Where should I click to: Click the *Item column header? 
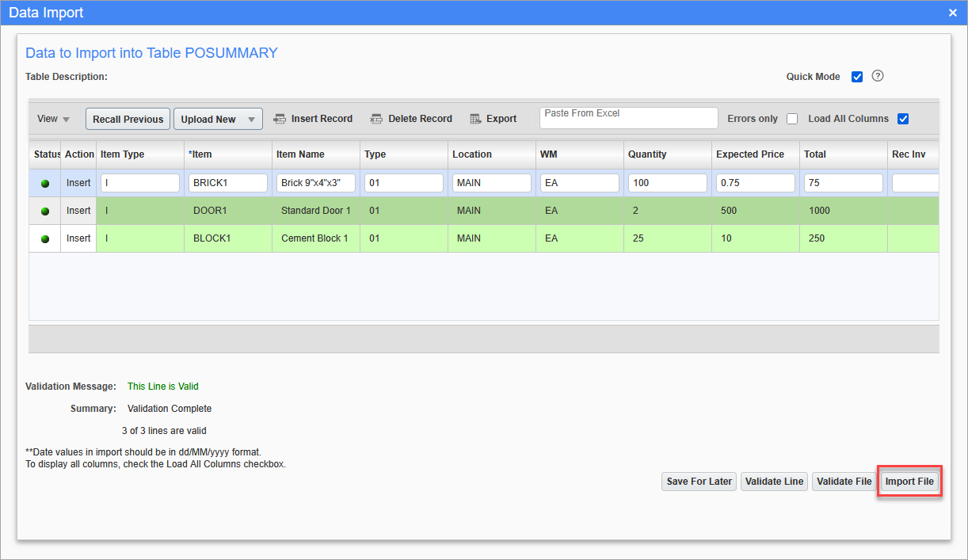[228, 154]
